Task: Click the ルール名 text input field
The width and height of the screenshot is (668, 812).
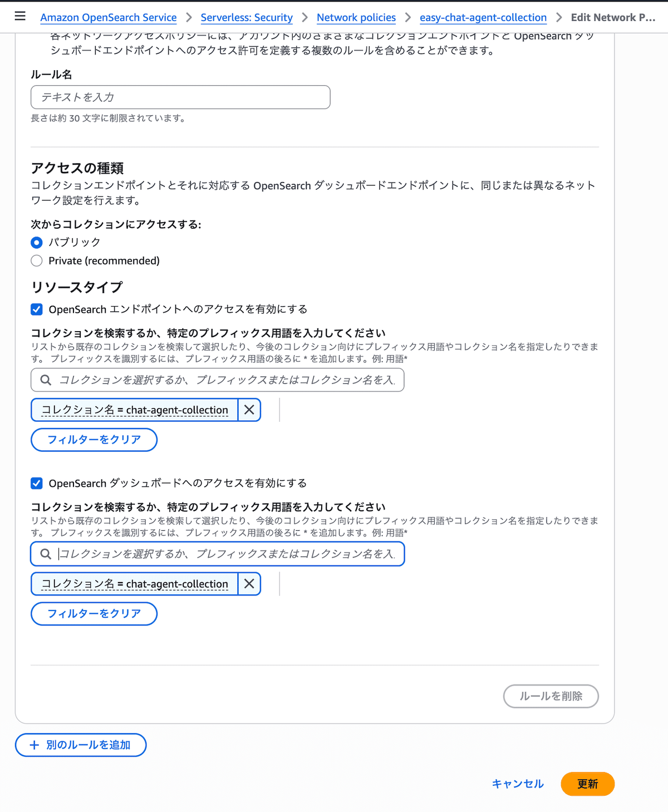Action: [180, 97]
